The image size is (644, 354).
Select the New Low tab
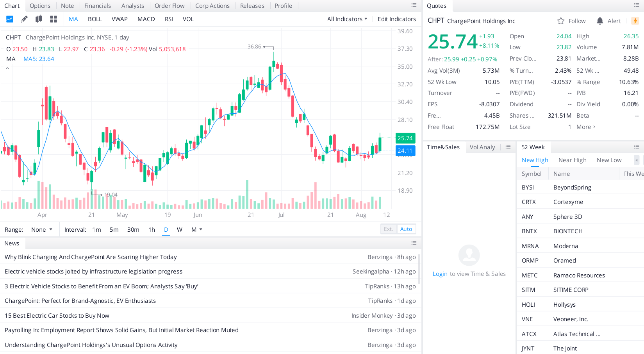point(609,160)
